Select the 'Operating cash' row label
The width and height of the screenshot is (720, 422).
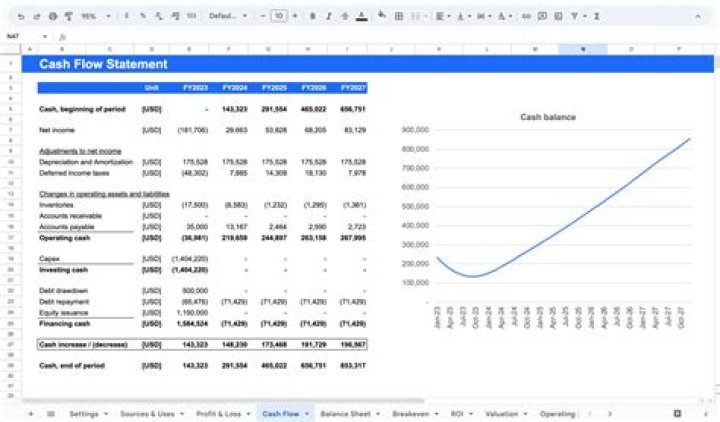(x=65, y=238)
